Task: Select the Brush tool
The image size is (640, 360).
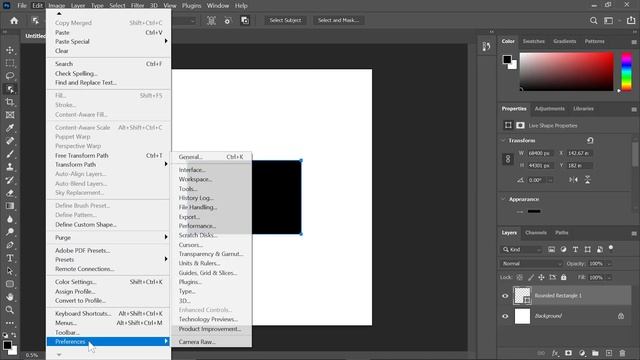Action: point(10,154)
